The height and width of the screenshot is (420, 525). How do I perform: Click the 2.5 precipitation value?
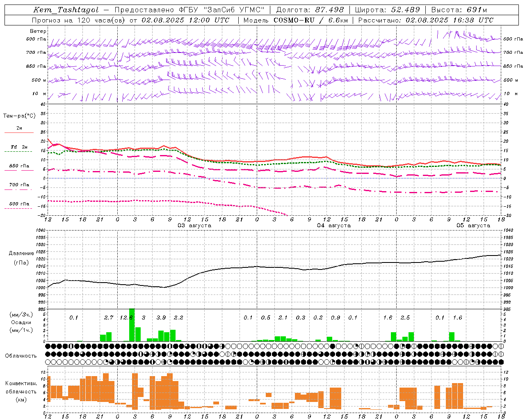pyautogui.click(x=405, y=318)
